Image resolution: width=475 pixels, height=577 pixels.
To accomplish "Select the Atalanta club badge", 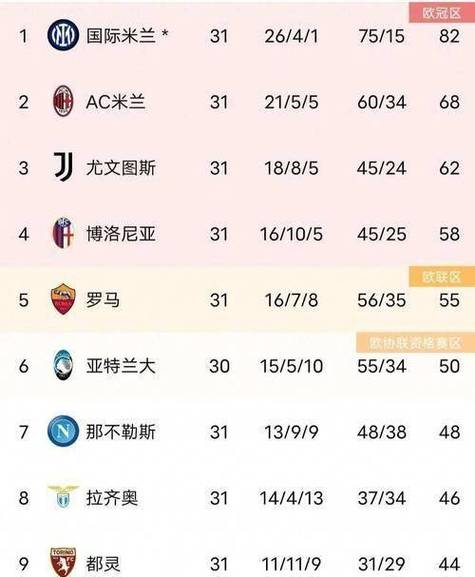I will 63,365.
